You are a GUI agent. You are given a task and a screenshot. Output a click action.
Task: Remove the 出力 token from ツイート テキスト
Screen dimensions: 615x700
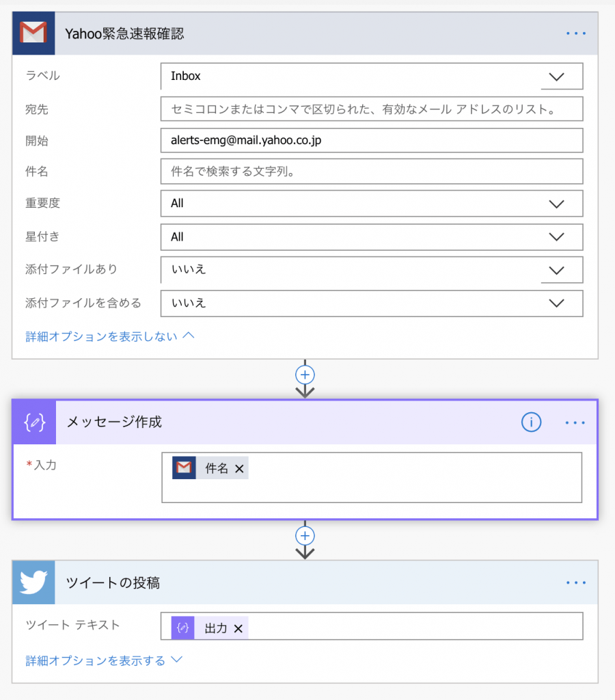point(238,628)
